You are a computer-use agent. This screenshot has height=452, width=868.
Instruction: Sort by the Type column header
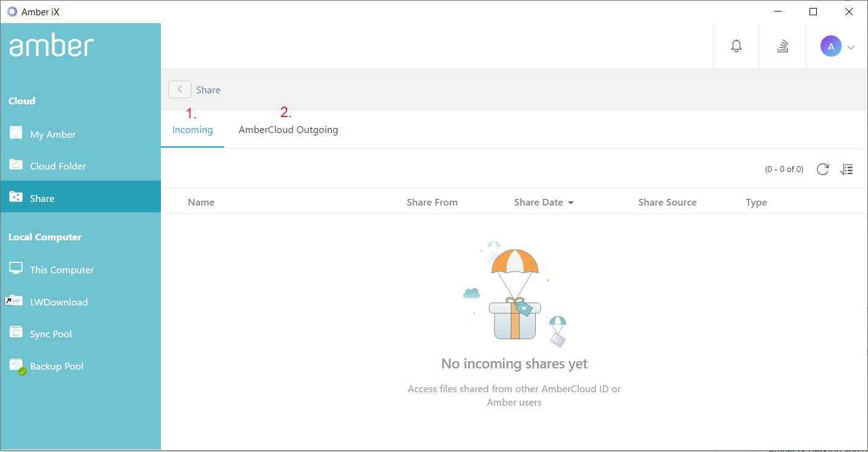756,203
